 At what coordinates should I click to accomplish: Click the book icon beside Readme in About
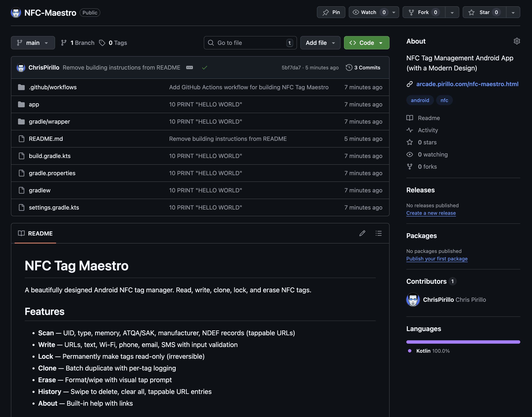409,118
